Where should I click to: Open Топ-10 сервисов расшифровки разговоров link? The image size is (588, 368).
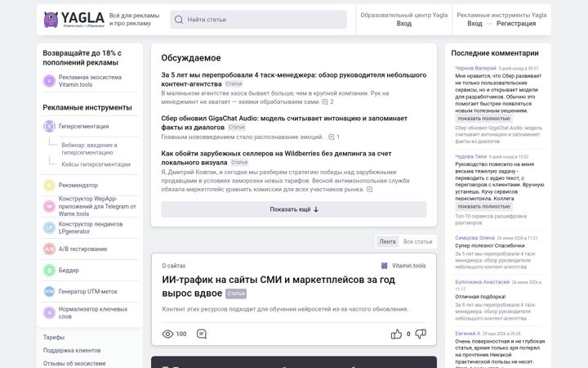(x=491, y=219)
